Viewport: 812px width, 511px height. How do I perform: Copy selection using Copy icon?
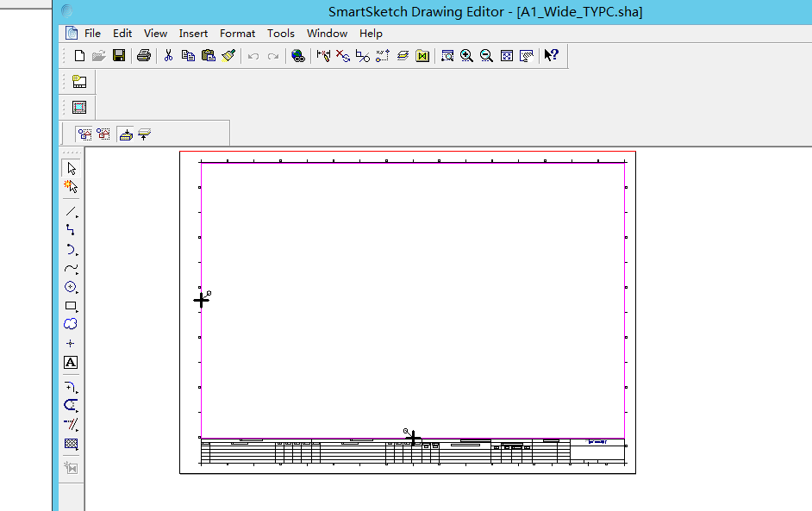[x=188, y=55]
